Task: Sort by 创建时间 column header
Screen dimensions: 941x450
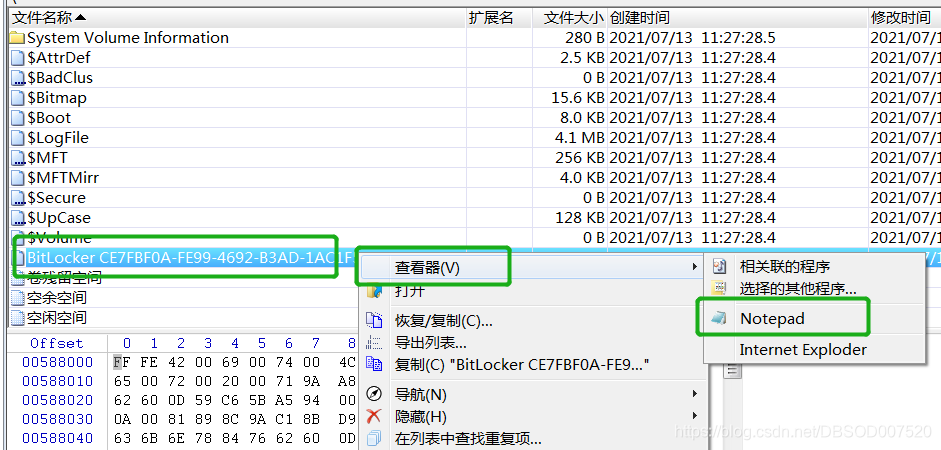Action: tap(738, 17)
